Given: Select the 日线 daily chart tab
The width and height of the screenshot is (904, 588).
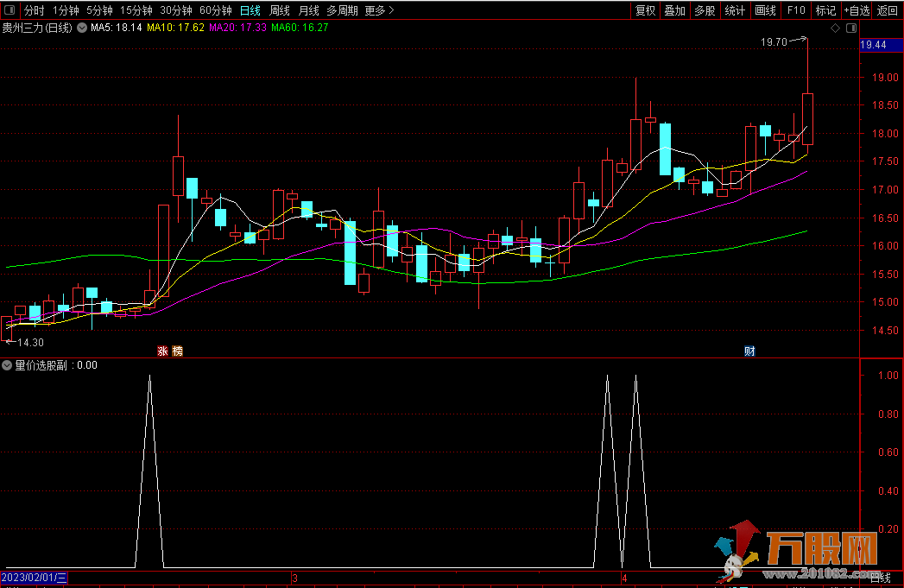Looking at the screenshot, I should coord(250,10).
